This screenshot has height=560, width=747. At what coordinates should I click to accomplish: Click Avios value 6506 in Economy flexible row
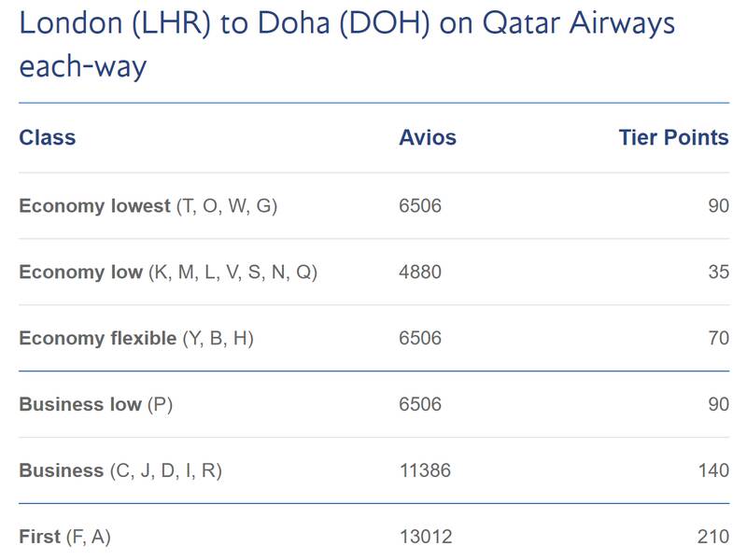coord(420,339)
